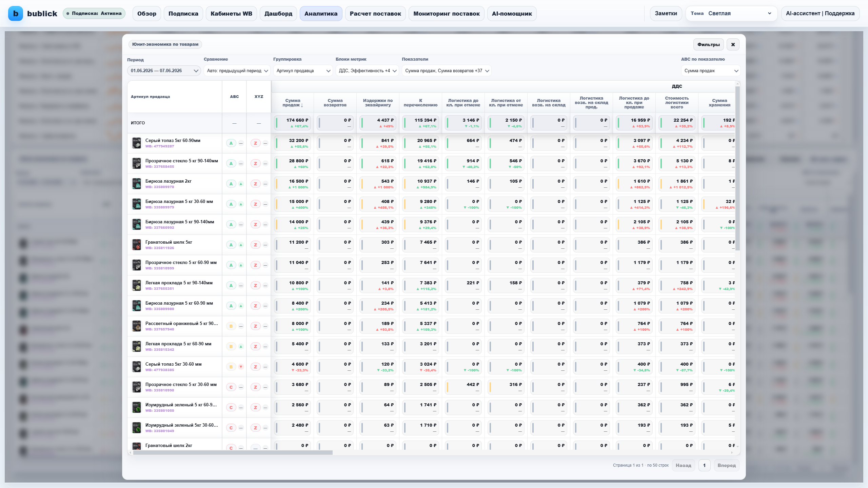Screen dimensions: 868x488
Task: Click XYZ badge Z for Гранатовый шелк 5кг
Action: point(256,245)
